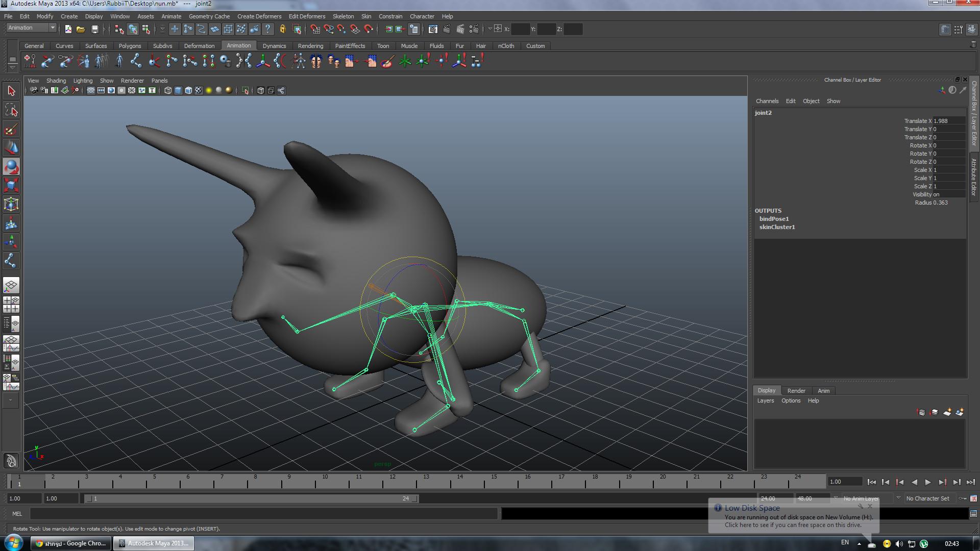Activate the Scale tool icon
Image resolution: width=980 pixels, height=551 pixels.
[11, 186]
